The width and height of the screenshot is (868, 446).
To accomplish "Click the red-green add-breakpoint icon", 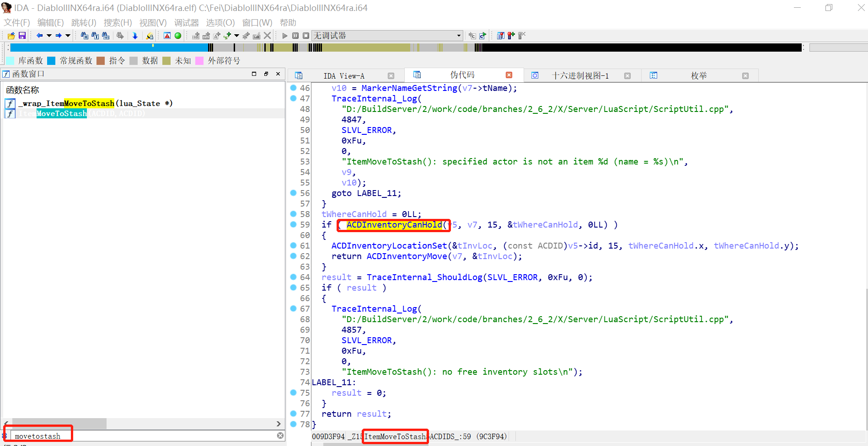I will pos(511,36).
